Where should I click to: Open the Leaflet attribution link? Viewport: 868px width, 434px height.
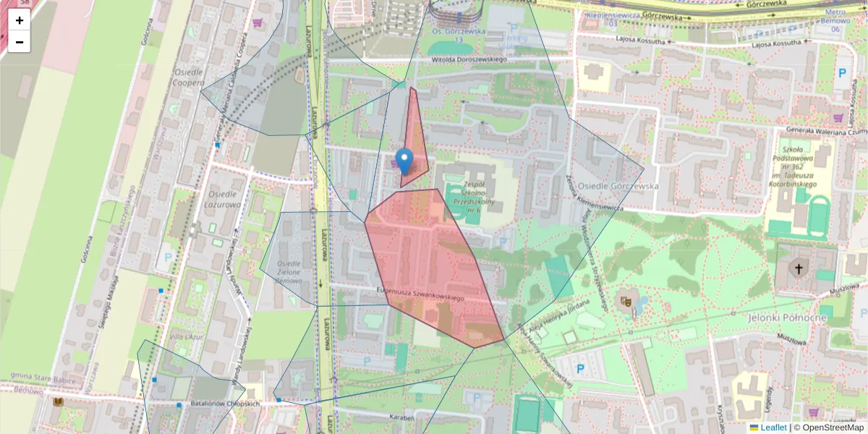pos(773,427)
